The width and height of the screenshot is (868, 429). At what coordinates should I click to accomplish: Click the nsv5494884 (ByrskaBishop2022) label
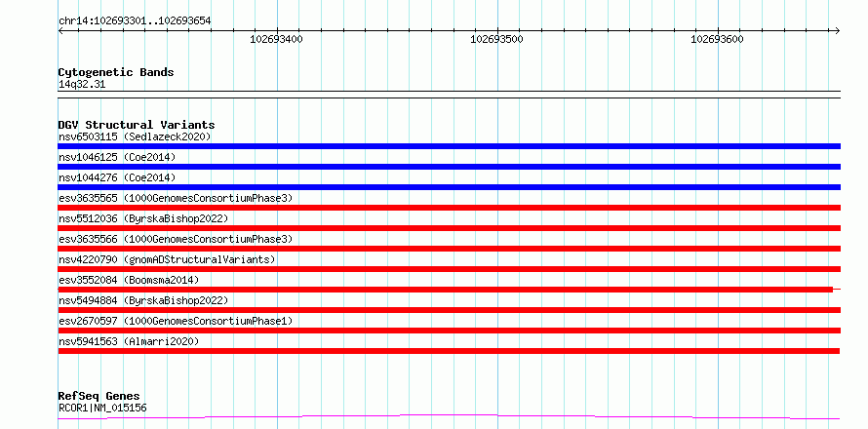tap(143, 300)
